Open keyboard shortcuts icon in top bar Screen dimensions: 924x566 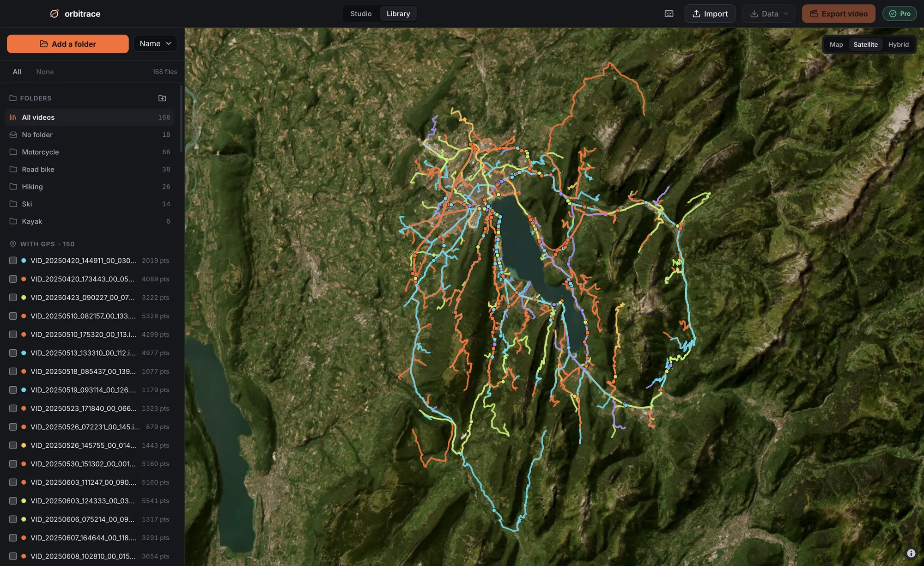click(669, 14)
